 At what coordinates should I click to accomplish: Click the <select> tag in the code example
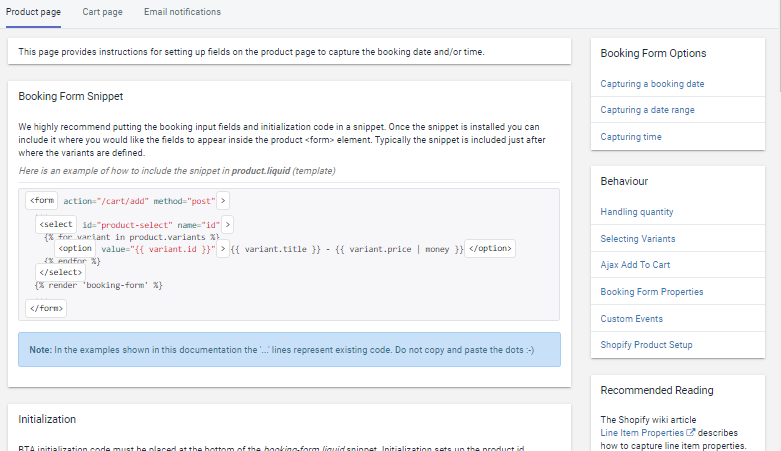point(56,225)
